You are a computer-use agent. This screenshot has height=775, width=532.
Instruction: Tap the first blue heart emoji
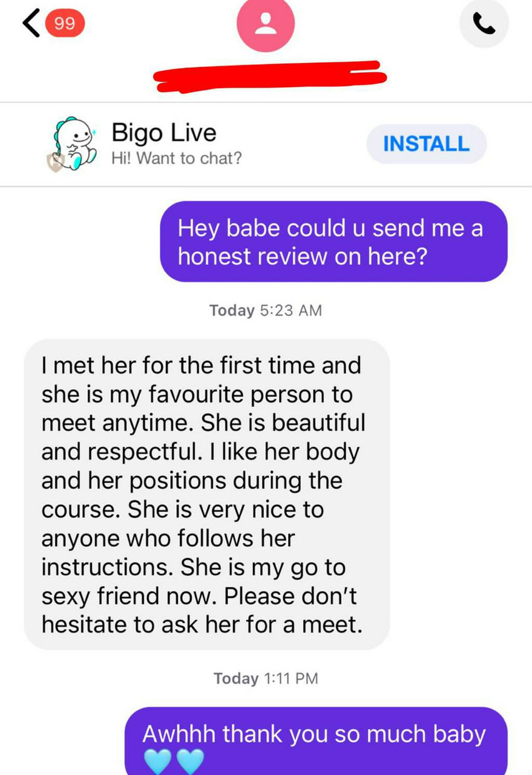pos(157,761)
